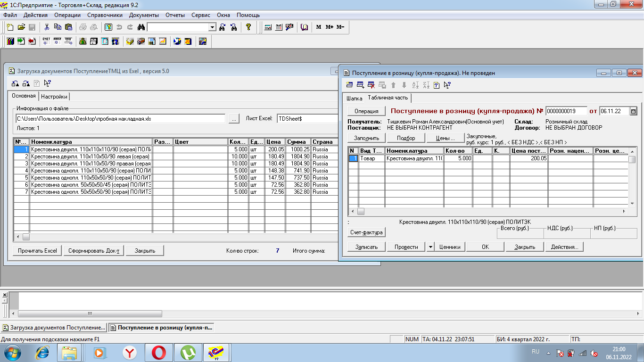Click the move row up arrow icon
Image resolution: width=644 pixels, height=362 pixels.
[393, 85]
